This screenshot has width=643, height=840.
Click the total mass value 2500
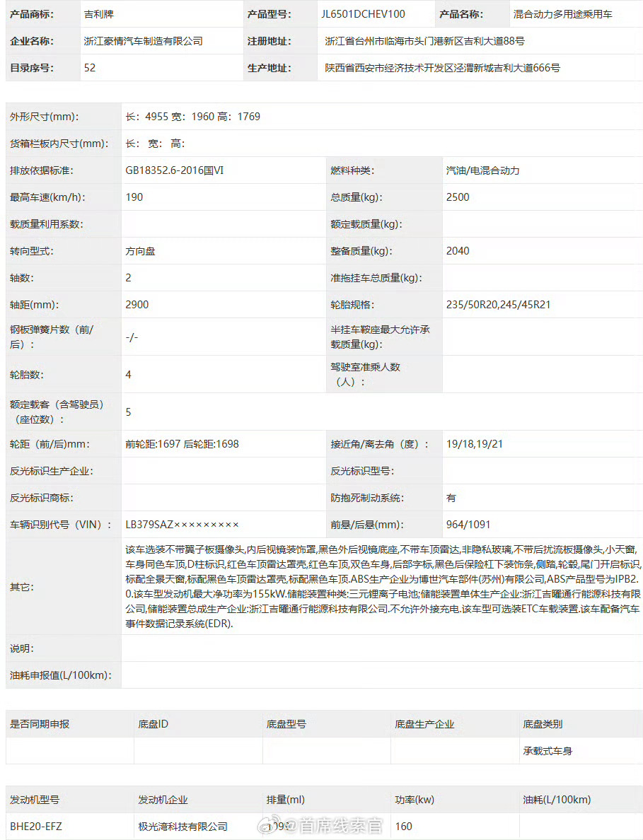[x=458, y=197]
